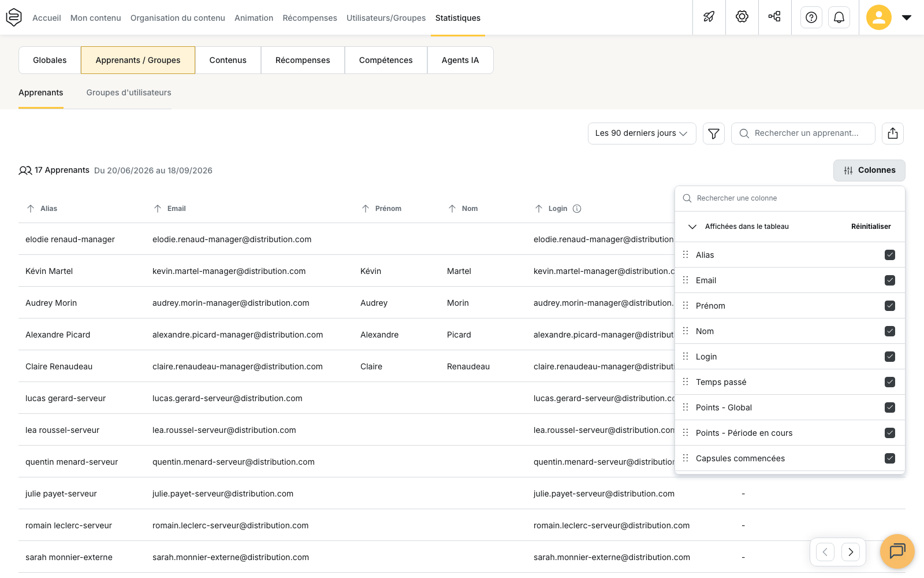The image size is (924, 578).
Task: Open the organization tree icon
Action: [774, 17]
